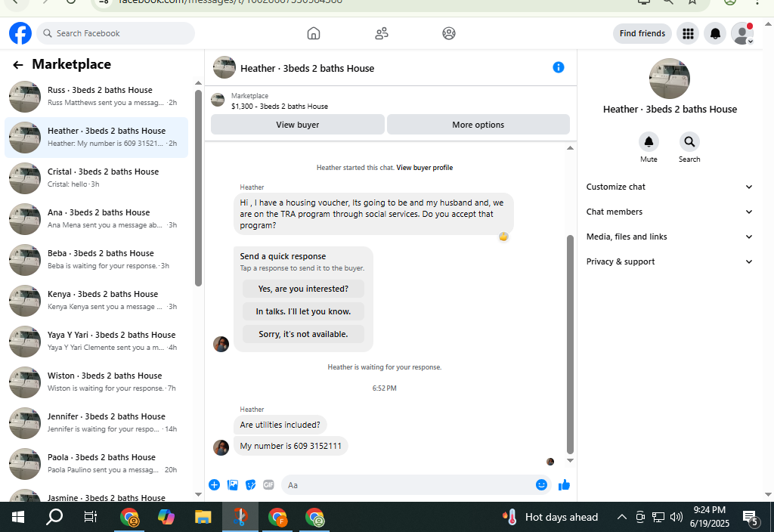774x532 pixels.
Task: Choose a GIF in composer
Action: coord(268,485)
